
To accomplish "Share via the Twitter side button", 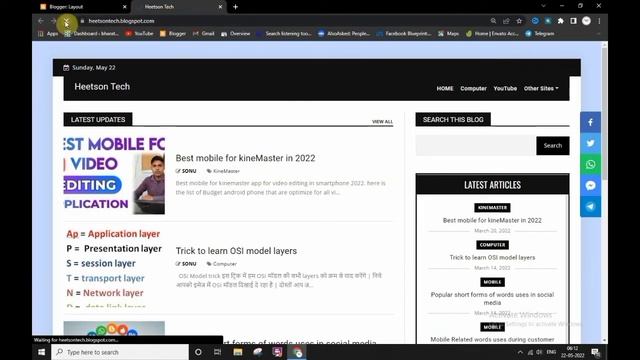I will pyautogui.click(x=590, y=143).
